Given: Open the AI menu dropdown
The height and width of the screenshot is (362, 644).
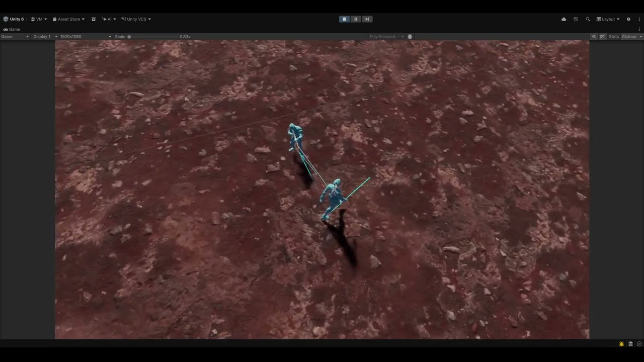Looking at the screenshot, I should (109, 19).
